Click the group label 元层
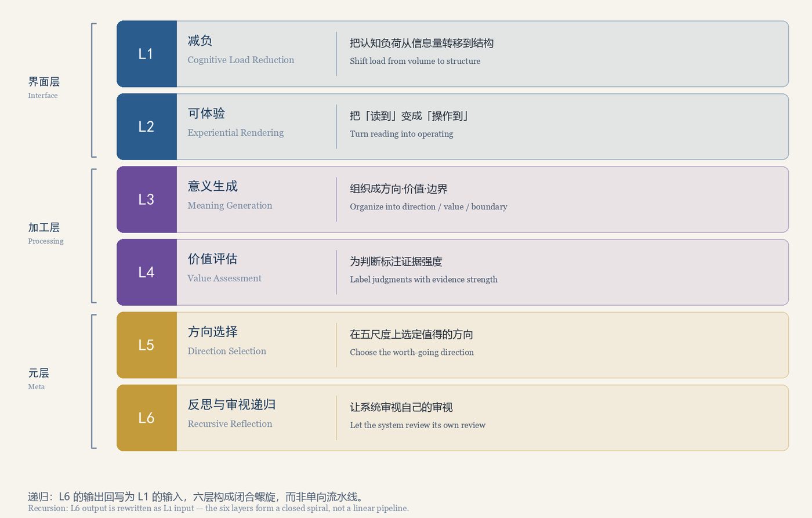 (x=38, y=373)
